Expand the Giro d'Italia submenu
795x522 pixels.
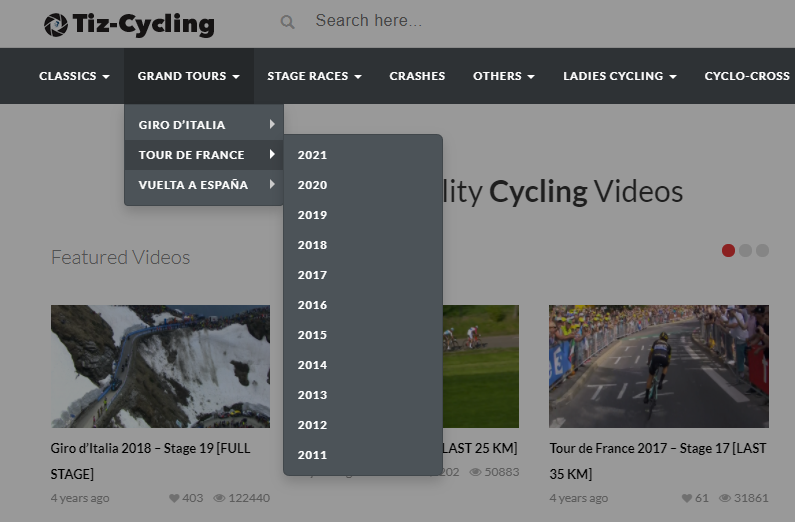point(204,125)
